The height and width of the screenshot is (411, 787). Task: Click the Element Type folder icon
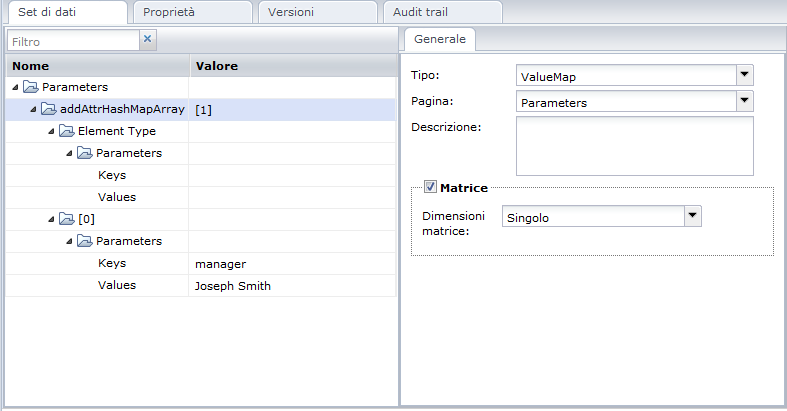pos(66,131)
